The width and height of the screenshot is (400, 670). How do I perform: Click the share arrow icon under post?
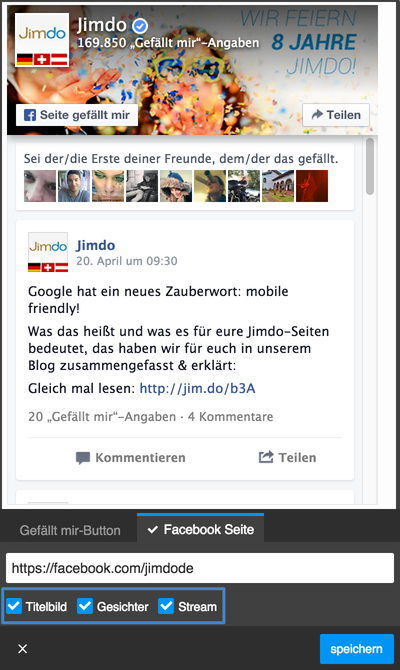pos(266,457)
